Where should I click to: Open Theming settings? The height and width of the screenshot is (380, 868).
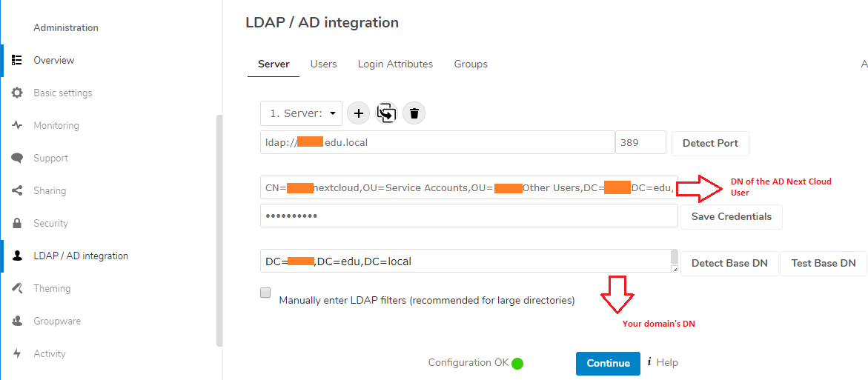(x=52, y=289)
